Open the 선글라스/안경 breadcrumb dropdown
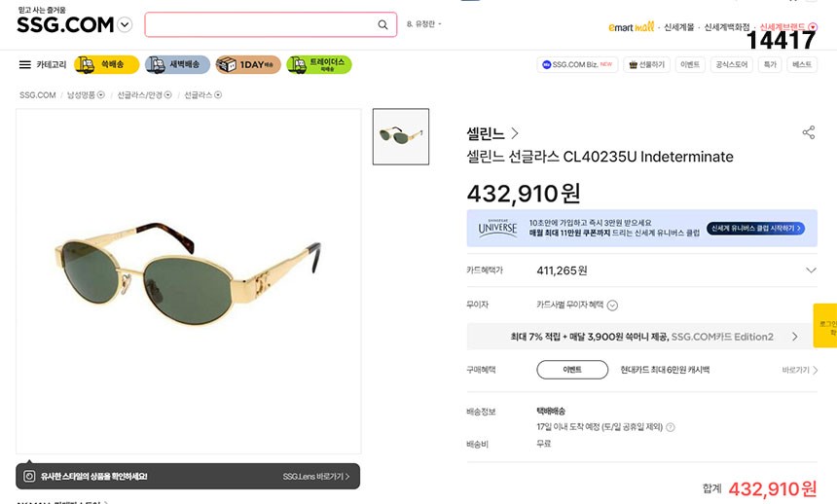 pyautogui.click(x=168, y=94)
